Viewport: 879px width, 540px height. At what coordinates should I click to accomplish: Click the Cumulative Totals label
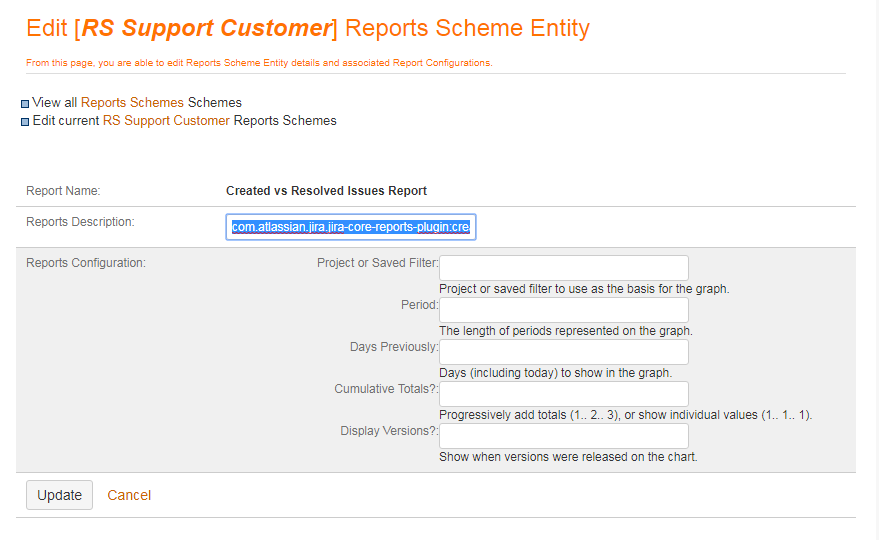point(386,389)
